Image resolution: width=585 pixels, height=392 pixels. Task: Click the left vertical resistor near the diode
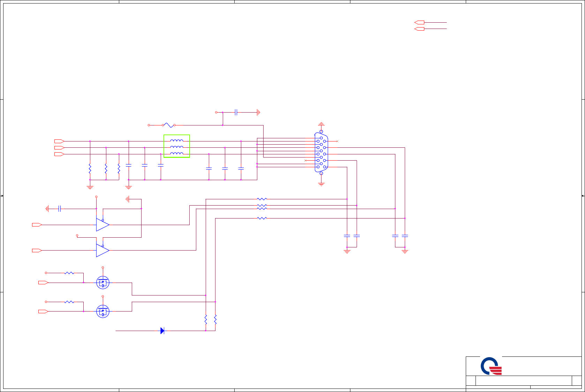(x=206, y=320)
